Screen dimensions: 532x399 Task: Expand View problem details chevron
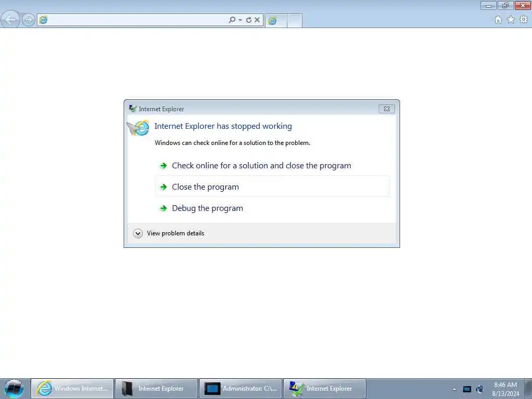138,233
